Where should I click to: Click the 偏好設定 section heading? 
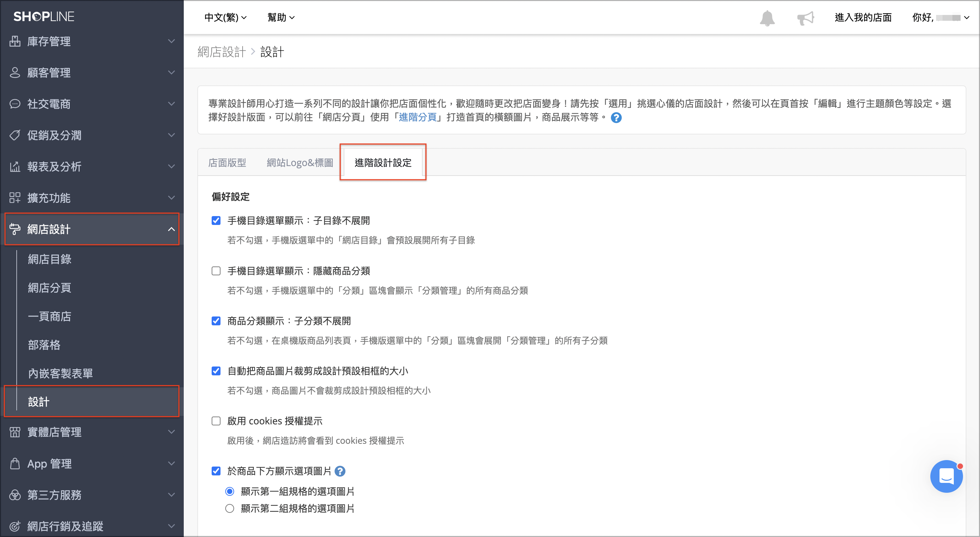pos(231,197)
